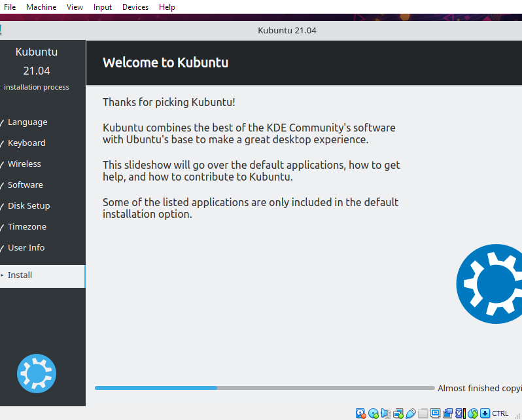Click the VirtualBox window resize grip
Screen dimensions: 522x420
coord(517,416)
